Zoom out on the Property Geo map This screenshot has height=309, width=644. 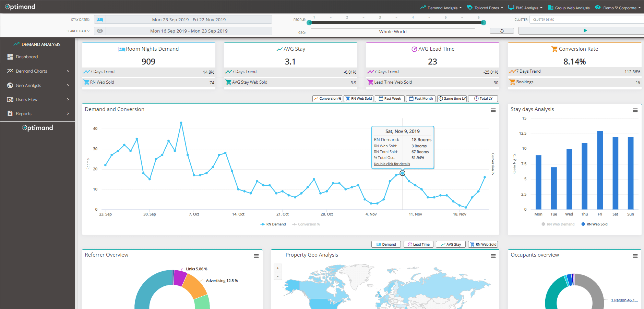278,276
